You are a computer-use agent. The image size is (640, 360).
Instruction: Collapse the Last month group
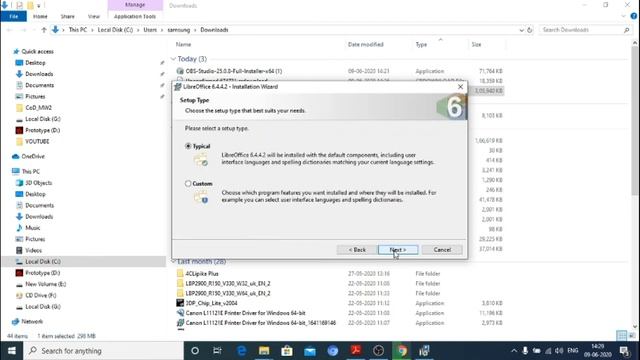tap(173, 261)
